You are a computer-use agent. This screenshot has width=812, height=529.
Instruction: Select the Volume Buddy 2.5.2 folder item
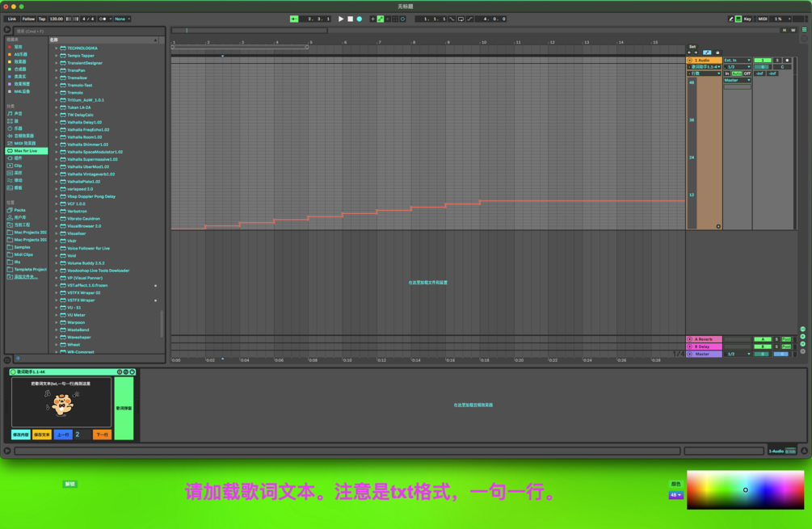[86, 263]
